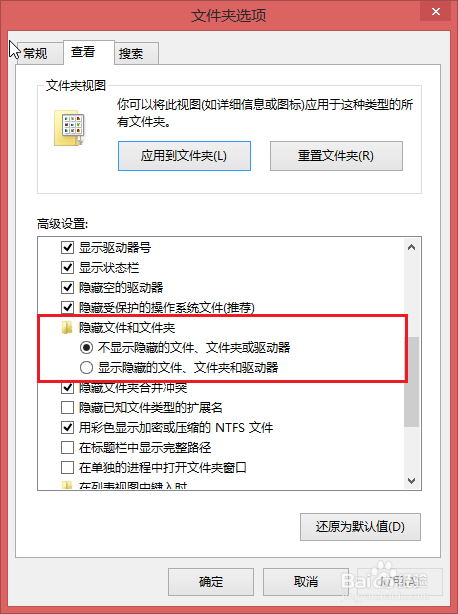Image resolution: width=458 pixels, height=614 pixels.
Task: Uncheck the 显示驱动器号 checkbox
Action: pos(67,247)
